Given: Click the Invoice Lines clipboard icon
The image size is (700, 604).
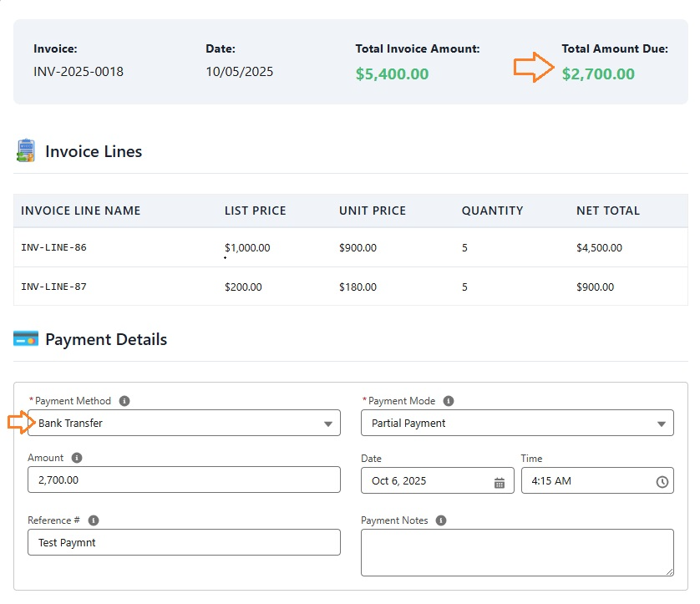Looking at the screenshot, I should tap(26, 151).
